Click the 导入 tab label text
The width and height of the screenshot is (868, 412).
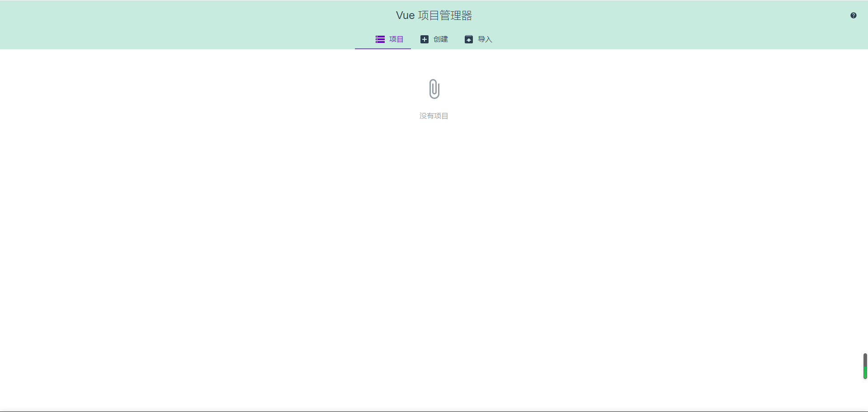(x=485, y=39)
